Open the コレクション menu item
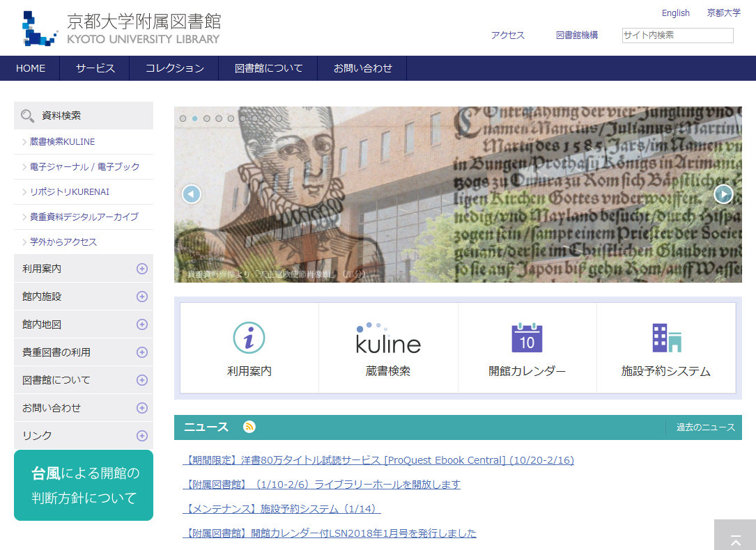This screenshot has height=550, width=756. tap(174, 68)
